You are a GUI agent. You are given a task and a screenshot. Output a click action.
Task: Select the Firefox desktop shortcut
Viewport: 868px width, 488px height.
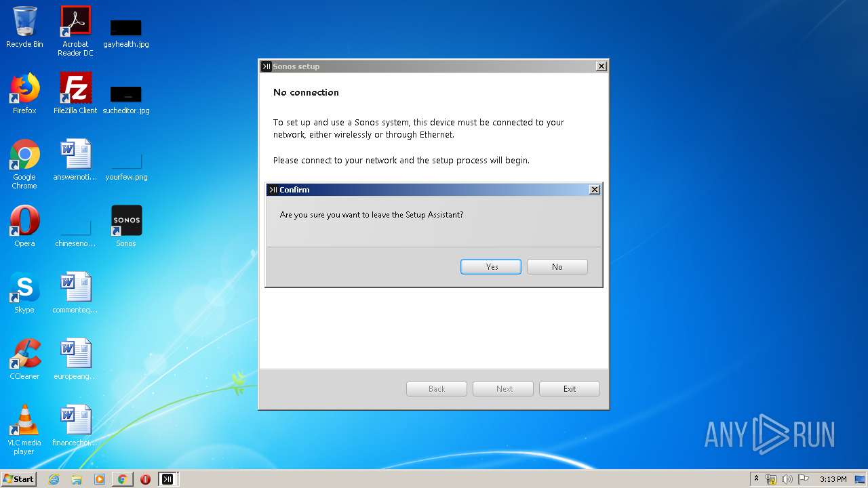coord(24,94)
